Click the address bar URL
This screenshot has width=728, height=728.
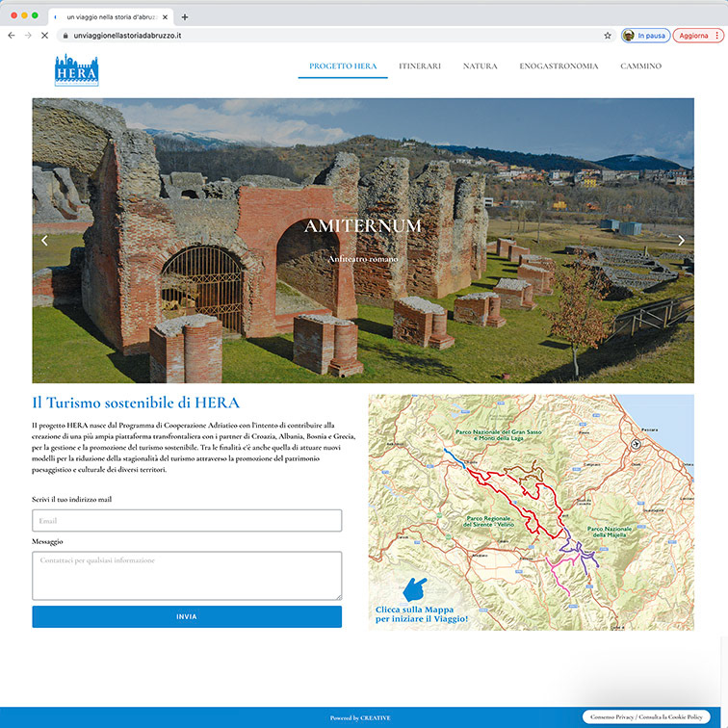tap(127, 36)
